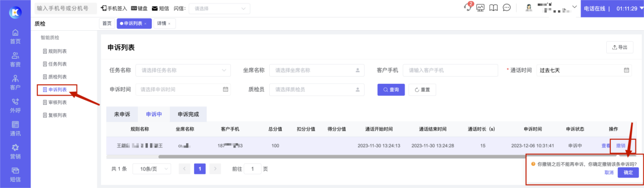Open 客户 in the left sidebar
The height and width of the screenshot is (188, 644).
point(15,83)
